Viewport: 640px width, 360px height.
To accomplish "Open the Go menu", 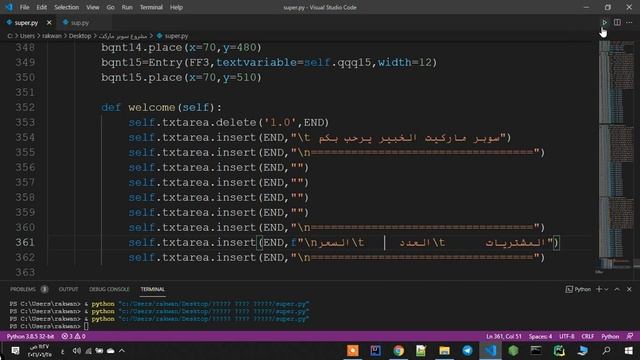I will pos(110,7).
